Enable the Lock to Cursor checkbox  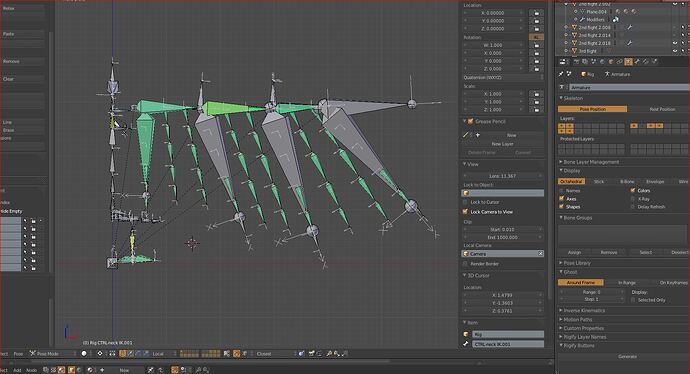[x=465, y=202]
